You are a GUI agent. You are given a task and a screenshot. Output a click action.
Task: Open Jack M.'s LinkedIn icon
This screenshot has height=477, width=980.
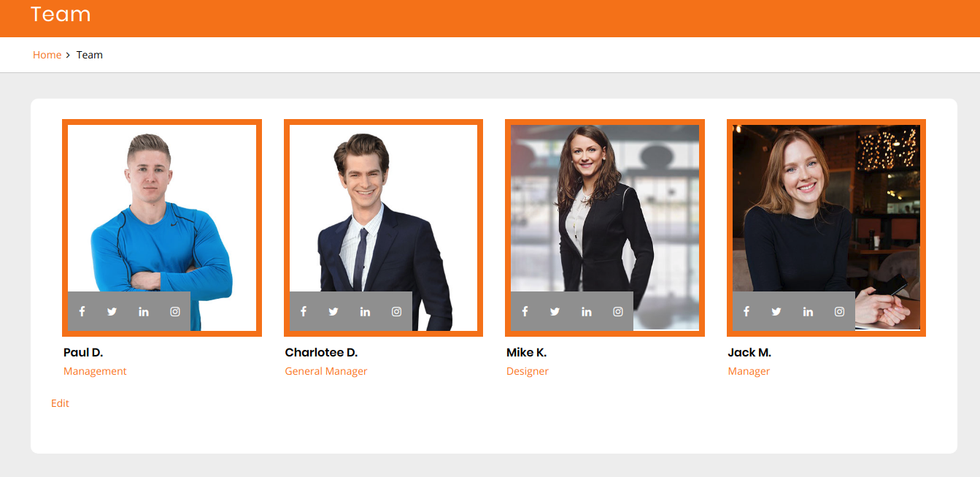[808, 311]
